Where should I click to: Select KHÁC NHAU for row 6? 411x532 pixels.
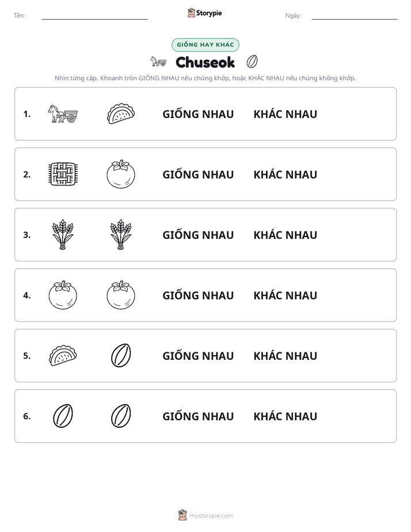(x=285, y=416)
